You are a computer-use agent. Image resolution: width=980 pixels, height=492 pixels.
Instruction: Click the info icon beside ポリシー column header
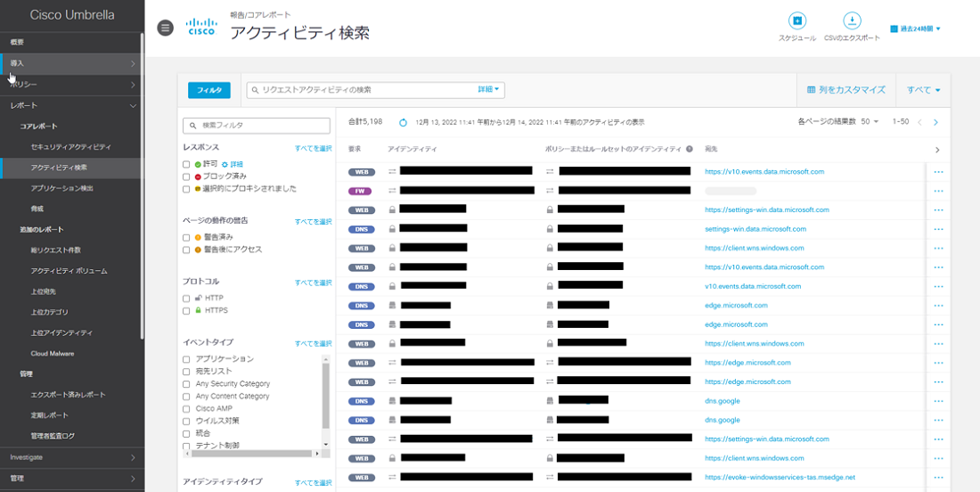point(689,149)
